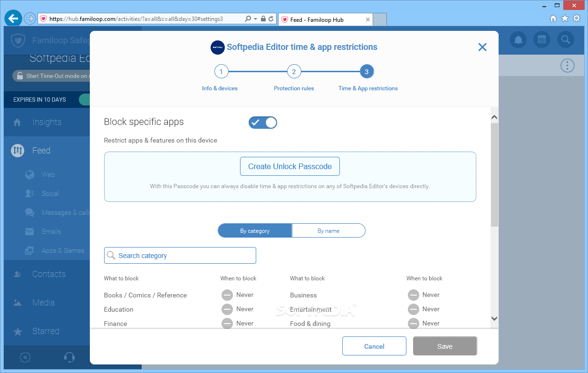Open browser Home icon
Screen dimensions: 588x373
coord(553,19)
